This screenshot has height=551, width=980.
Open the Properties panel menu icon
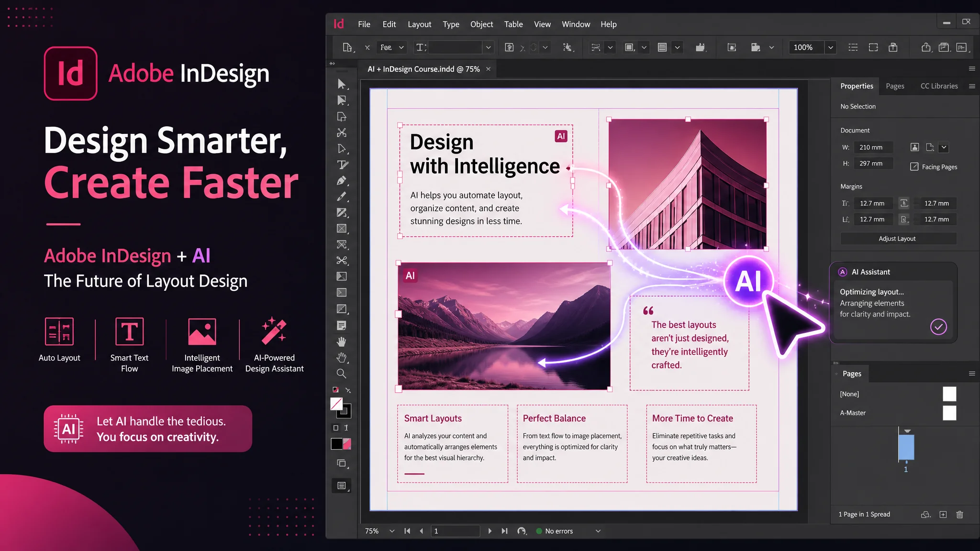pyautogui.click(x=972, y=86)
